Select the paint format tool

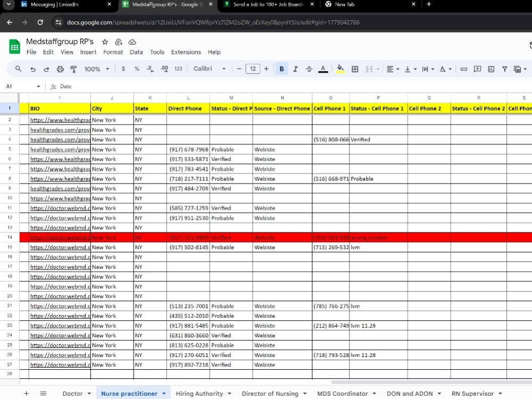click(73, 69)
